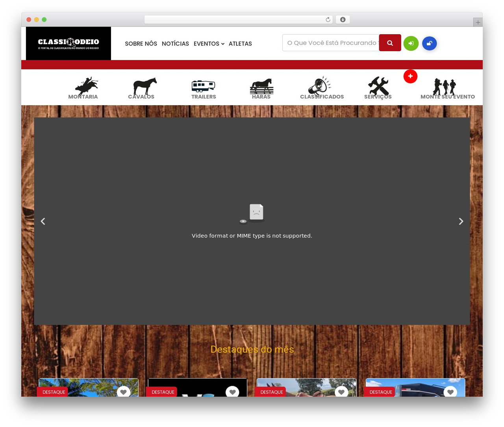Click the green login icon
This screenshot has height=427, width=504.
(411, 43)
